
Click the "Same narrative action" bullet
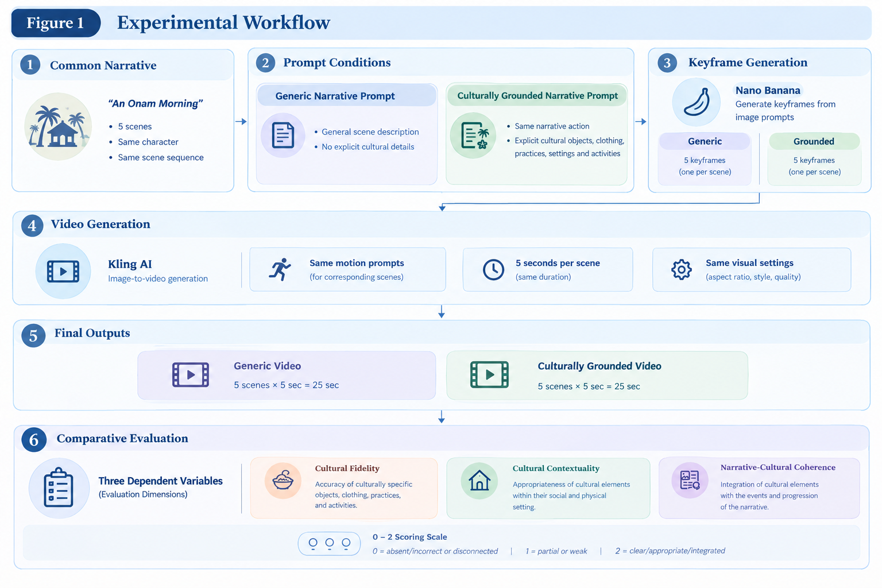tap(552, 126)
